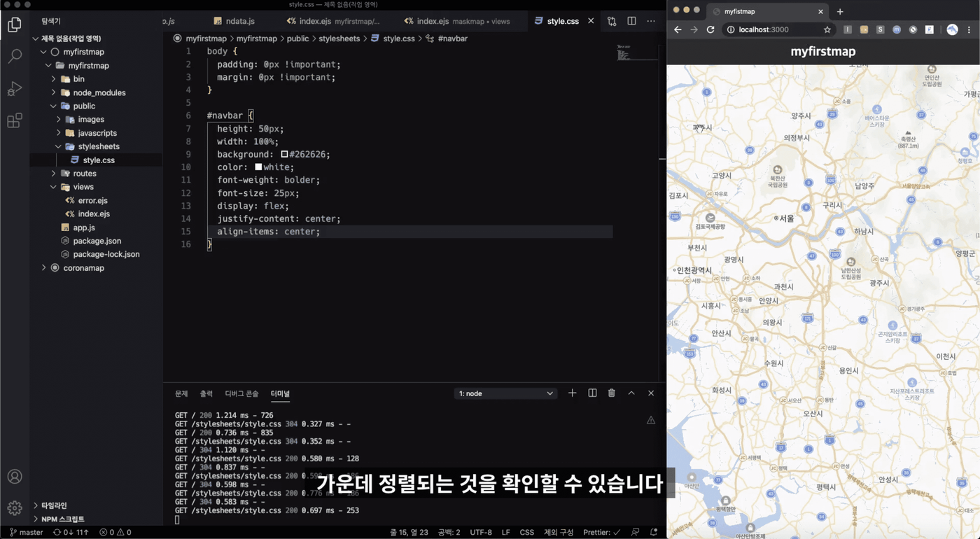Screen dimensions: 980x539
Task: Bookmark page with the star icon
Action: 827,29
